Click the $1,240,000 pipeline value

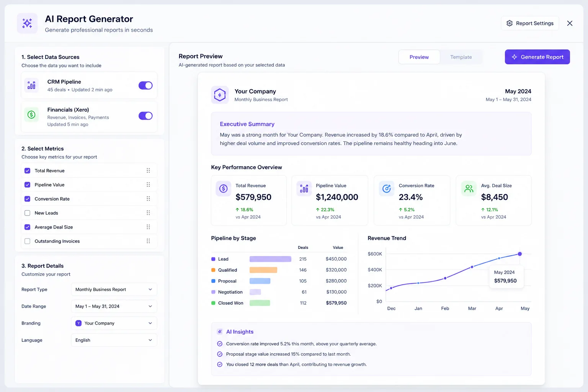(337, 197)
